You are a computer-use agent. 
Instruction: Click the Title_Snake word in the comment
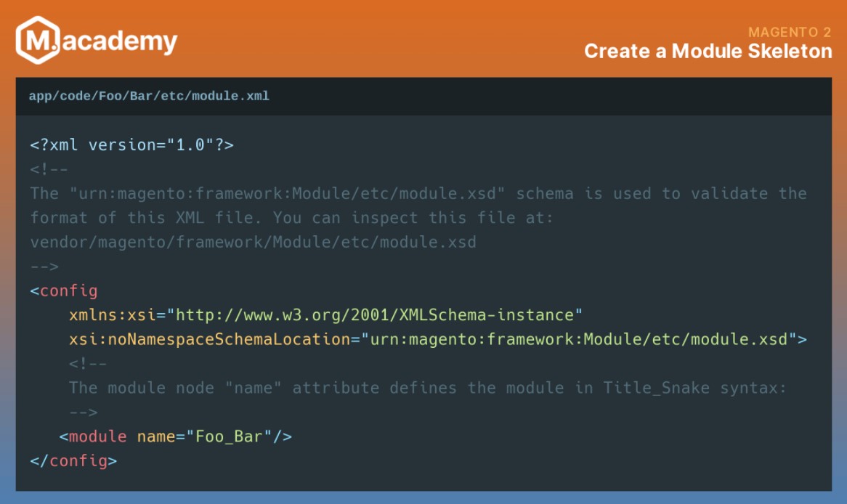656,388
